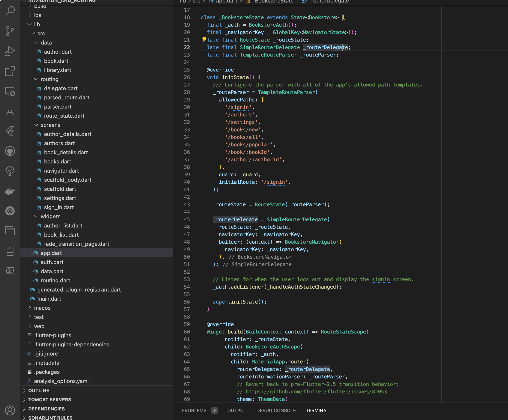This screenshot has height=420, width=508.
Task: Open the Search view in activity bar
Action: 10,11
